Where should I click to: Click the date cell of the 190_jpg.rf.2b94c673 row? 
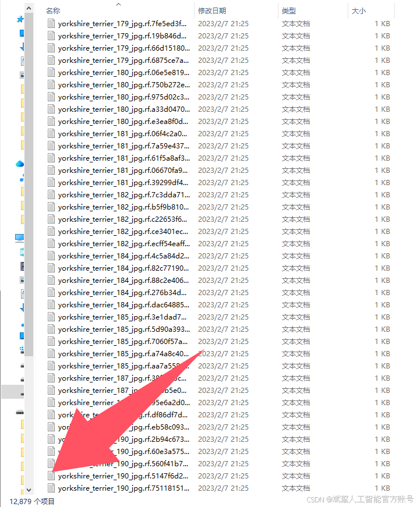coord(223,439)
